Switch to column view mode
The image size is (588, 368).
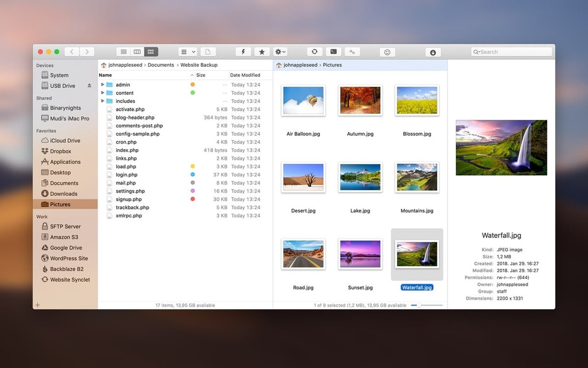click(x=137, y=52)
